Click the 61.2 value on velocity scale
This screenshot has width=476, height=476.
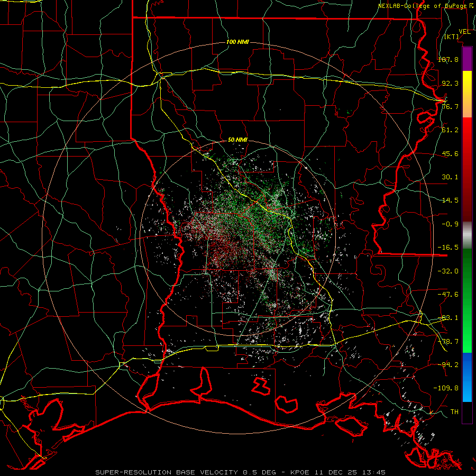pos(450,130)
